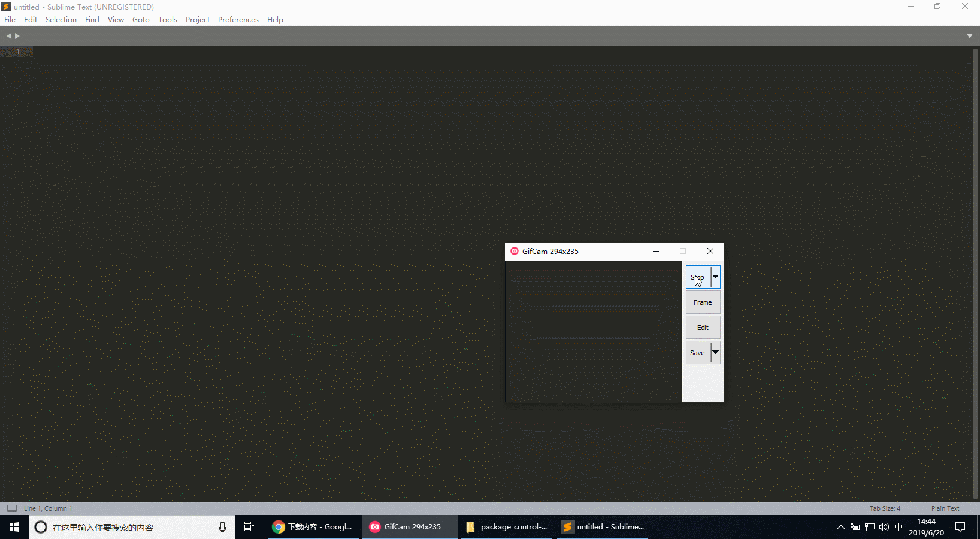Click the left tab scroll arrow
Screen dimensions: 980x539
click(x=9, y=36)
